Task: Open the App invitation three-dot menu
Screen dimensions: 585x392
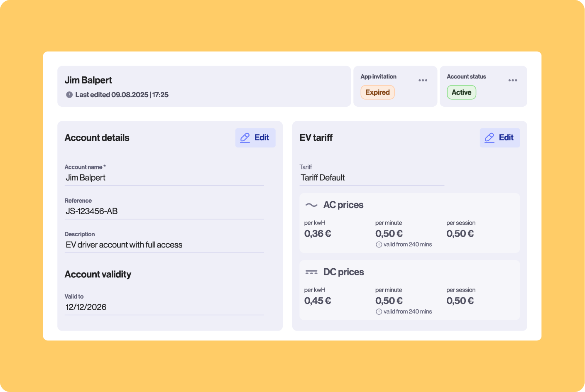Action: tap(423, 80)
